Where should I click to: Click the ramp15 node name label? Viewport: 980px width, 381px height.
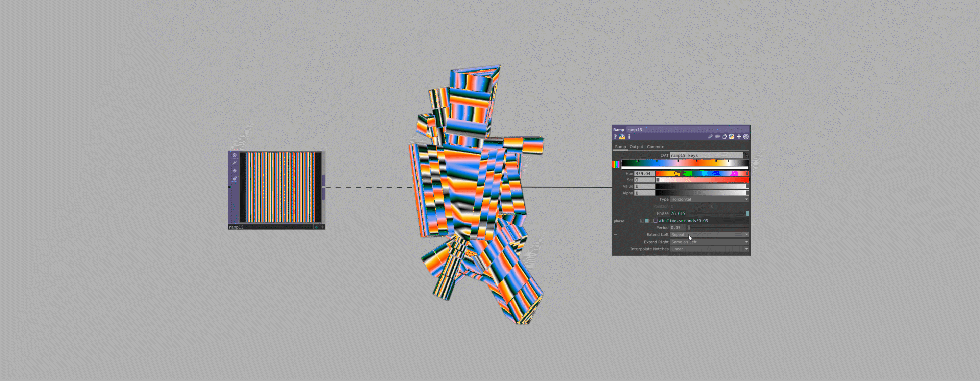tap(236, 227)
